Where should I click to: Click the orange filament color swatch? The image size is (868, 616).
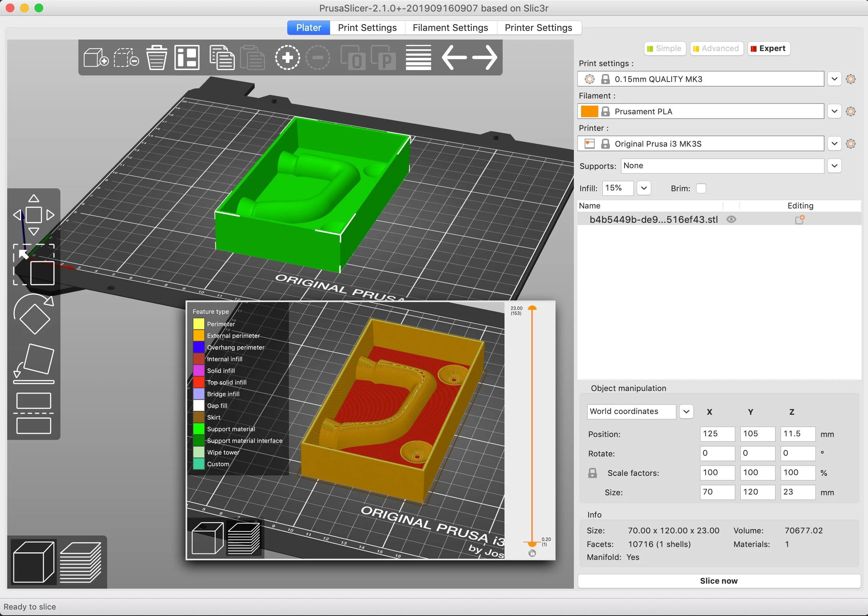point(589,111)
